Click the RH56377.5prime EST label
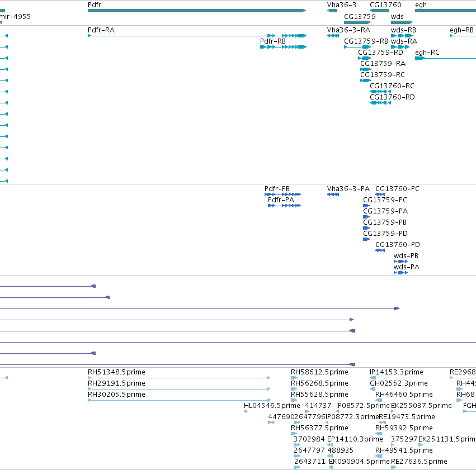 tap(319, 428)
